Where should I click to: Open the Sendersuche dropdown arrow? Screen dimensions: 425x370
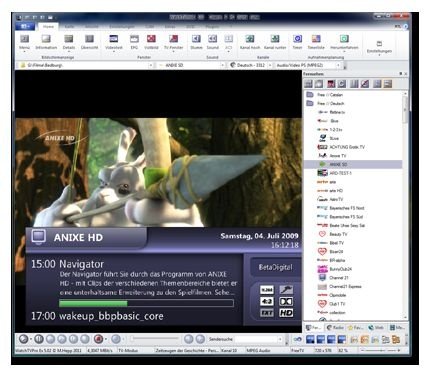click(280, 339)
